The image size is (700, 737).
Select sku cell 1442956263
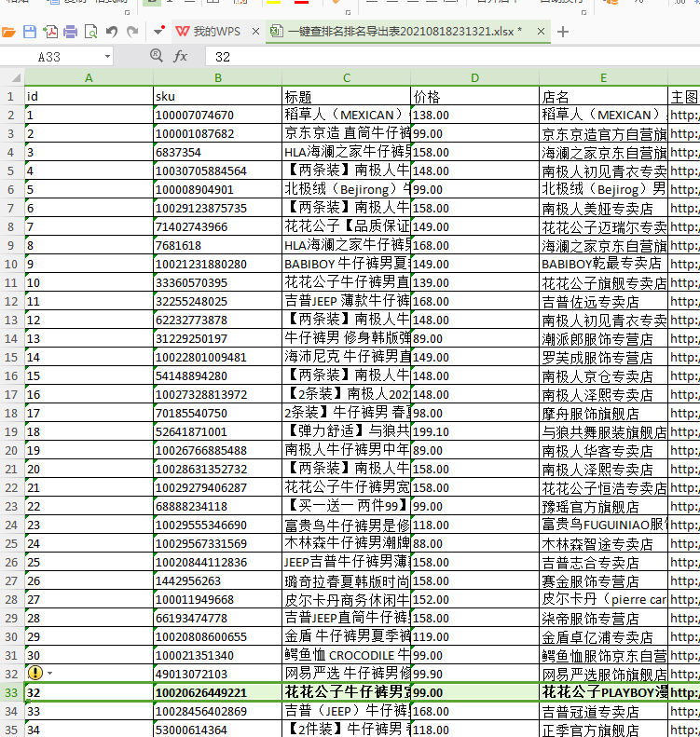218,581
